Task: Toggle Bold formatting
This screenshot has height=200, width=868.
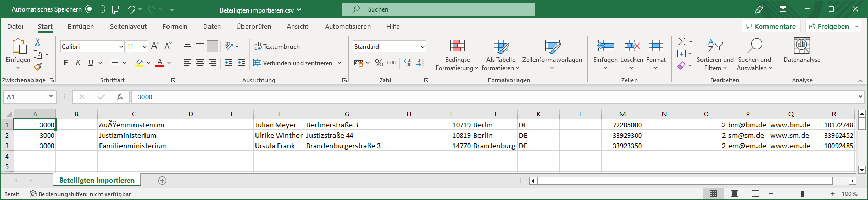Action: click(66, 63)
